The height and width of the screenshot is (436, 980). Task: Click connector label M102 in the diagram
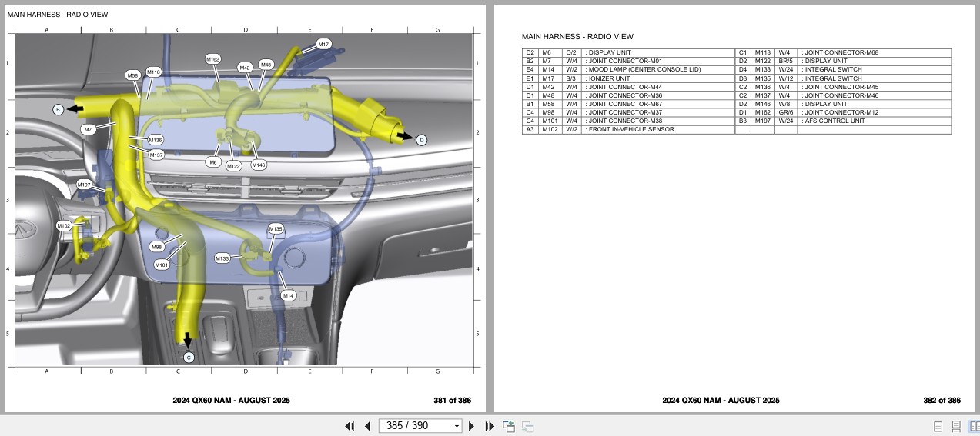point(64,226)
